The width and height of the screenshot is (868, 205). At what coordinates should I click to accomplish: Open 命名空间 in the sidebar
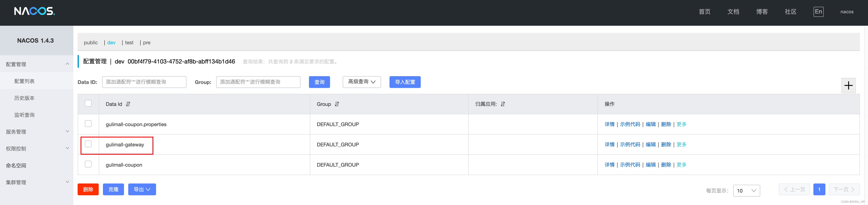37,165
